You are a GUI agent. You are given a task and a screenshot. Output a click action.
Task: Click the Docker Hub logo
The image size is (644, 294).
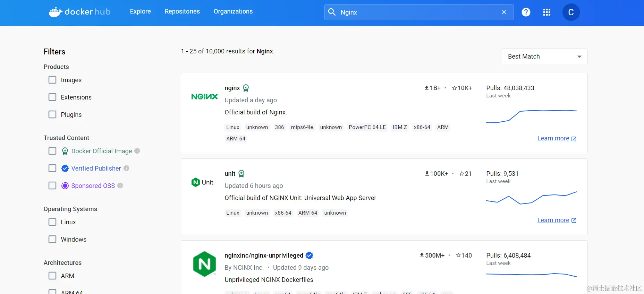[80, 12]
